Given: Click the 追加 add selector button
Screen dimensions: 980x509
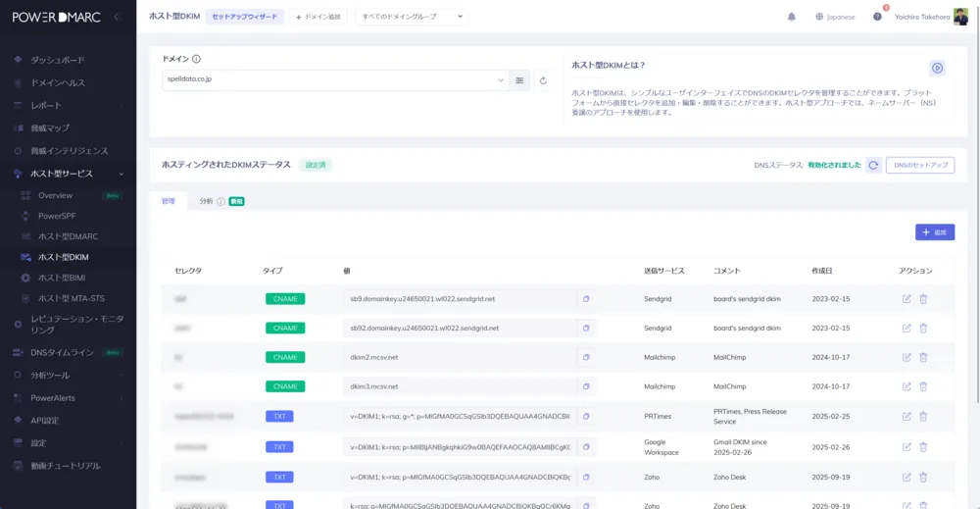Looking at the screenshot, I should tap(934, 232).
